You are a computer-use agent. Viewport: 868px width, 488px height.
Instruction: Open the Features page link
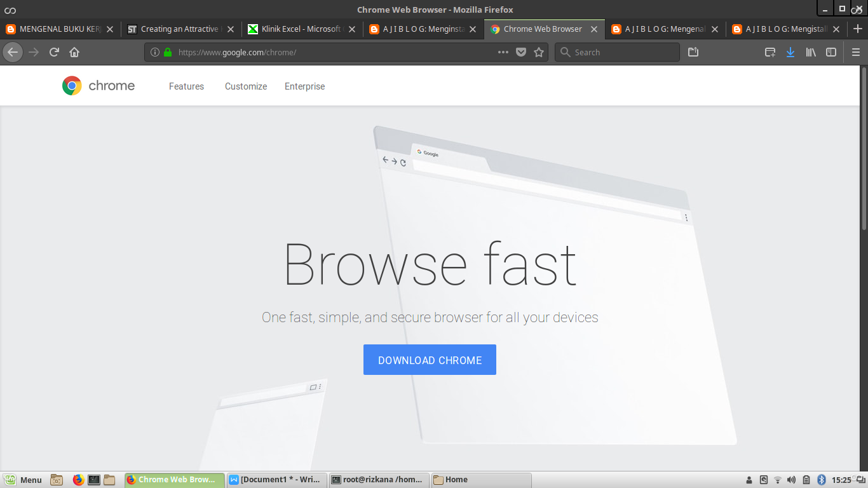pyautogui.click(x=186, y=86)
